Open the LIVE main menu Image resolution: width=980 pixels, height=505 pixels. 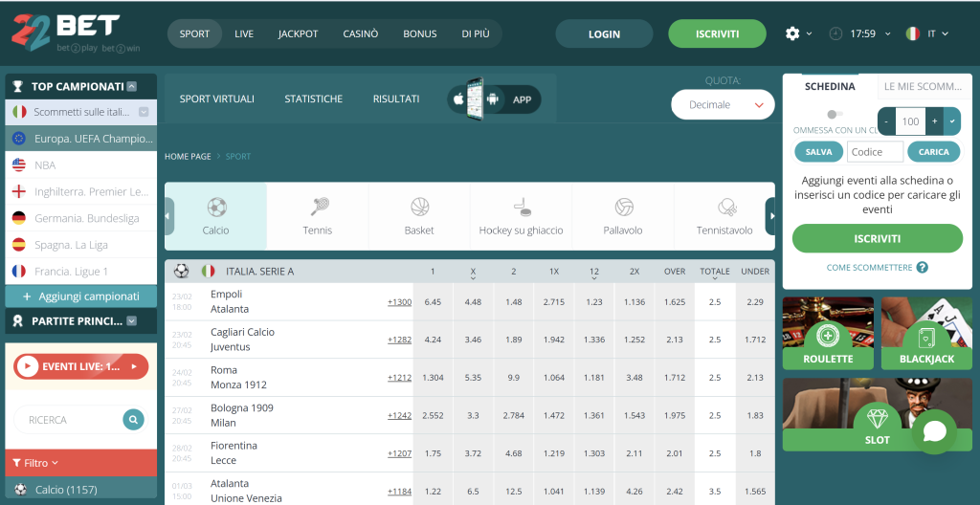tap(244, 33)
